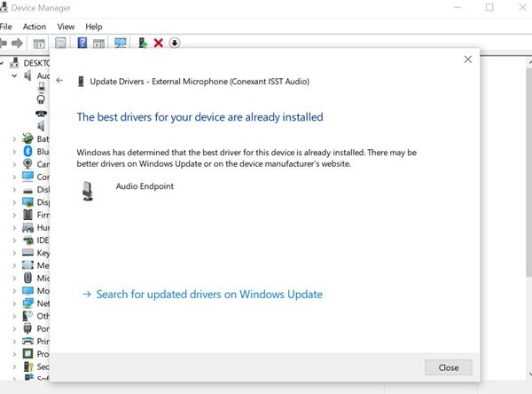This screenshot has height=394, width=532.
Task: Click the blue Help question-mark icon
Action: [x=82, y=43]
